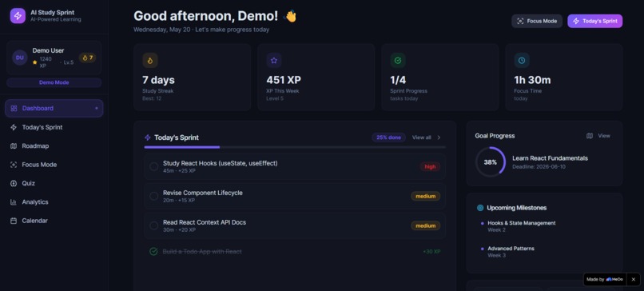Click the 7 days Study Streak value
Viewport: 644px width, 291px height.
[x=158, y=80]
